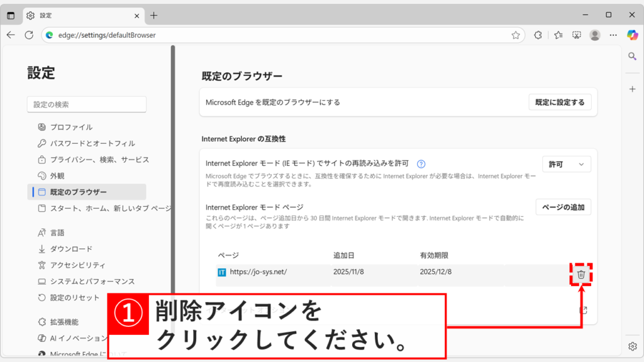
Task: Click the 設定の検索 search field
Action: [x=86, y=104]
